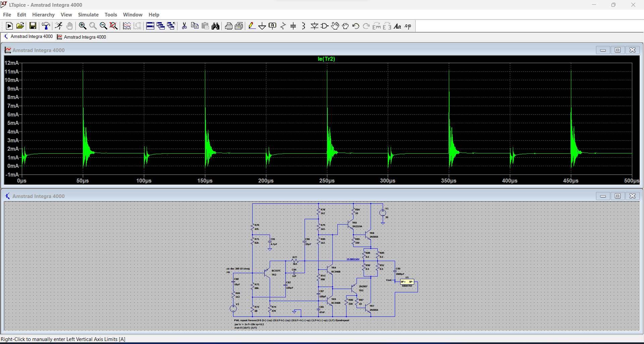Open a new schematic with toolbar icon
This screenshot has height=344, width=644.
(x=9, y=26)
